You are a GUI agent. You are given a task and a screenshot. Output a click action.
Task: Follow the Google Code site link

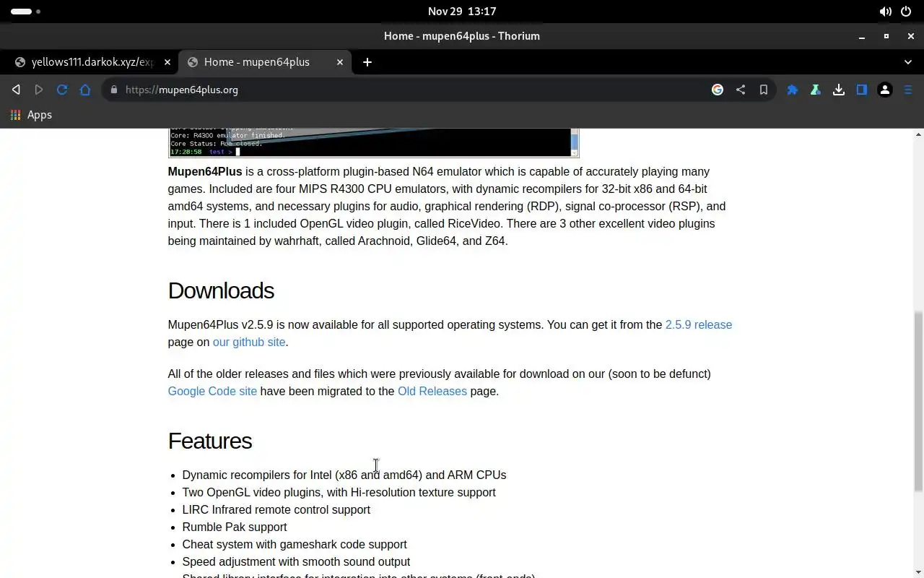[x=212, y=391]
